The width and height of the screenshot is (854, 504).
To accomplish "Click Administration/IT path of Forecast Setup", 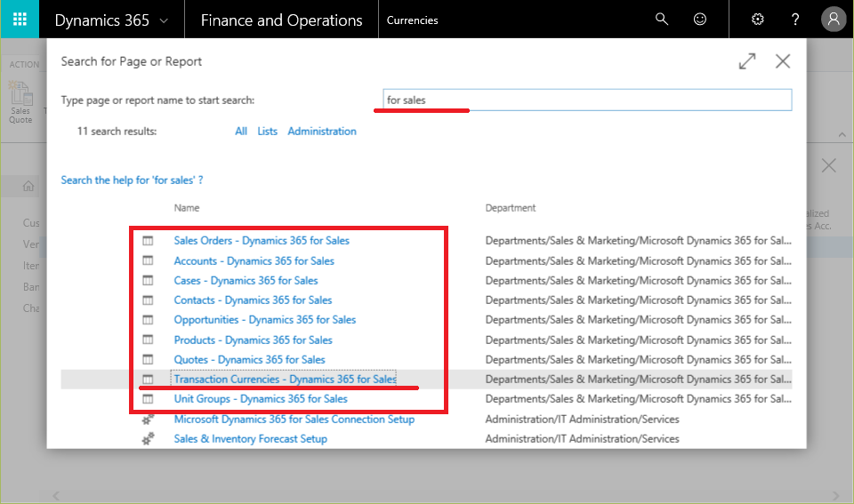I will point(582,439).
